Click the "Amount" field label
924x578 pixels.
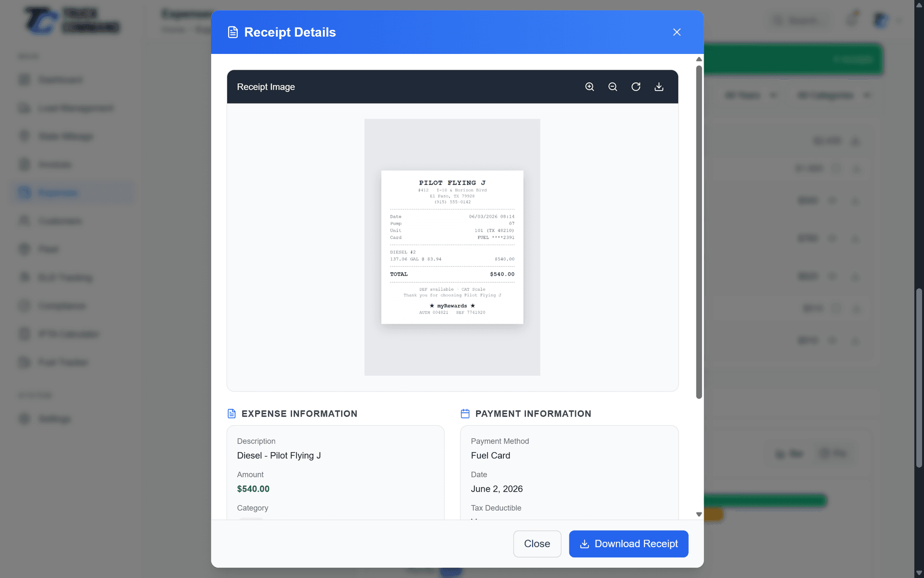pyautogui.click(x=250, y=475)
